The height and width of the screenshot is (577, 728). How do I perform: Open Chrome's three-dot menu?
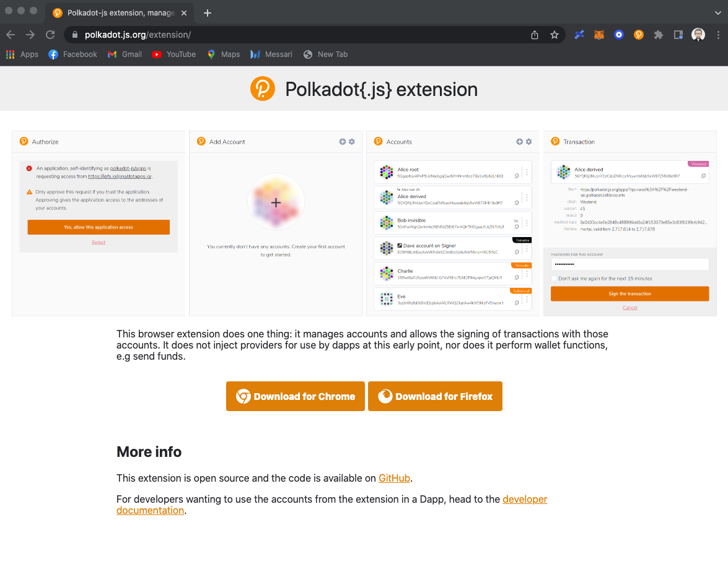coord(718,35)
